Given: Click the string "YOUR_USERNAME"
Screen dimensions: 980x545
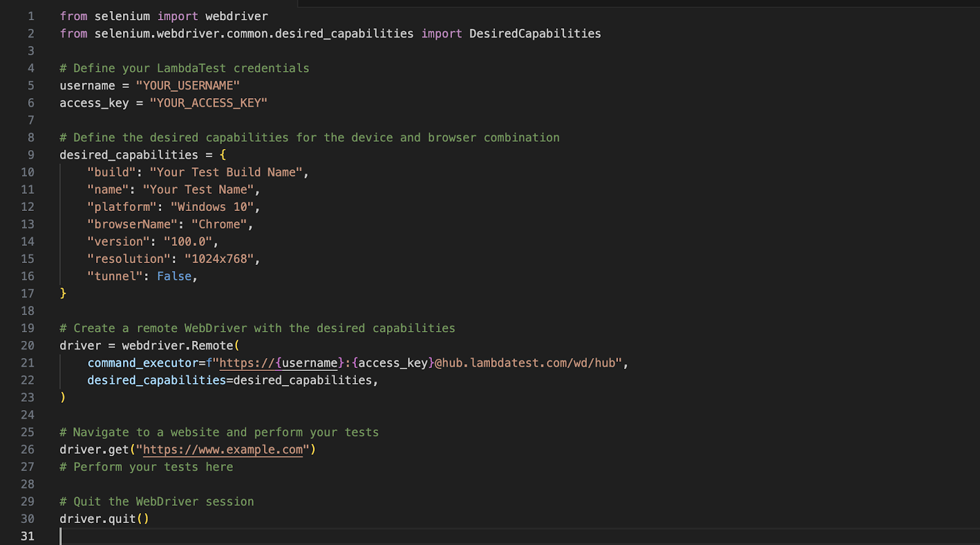Looking at the screenshot, I should point(187,85).
